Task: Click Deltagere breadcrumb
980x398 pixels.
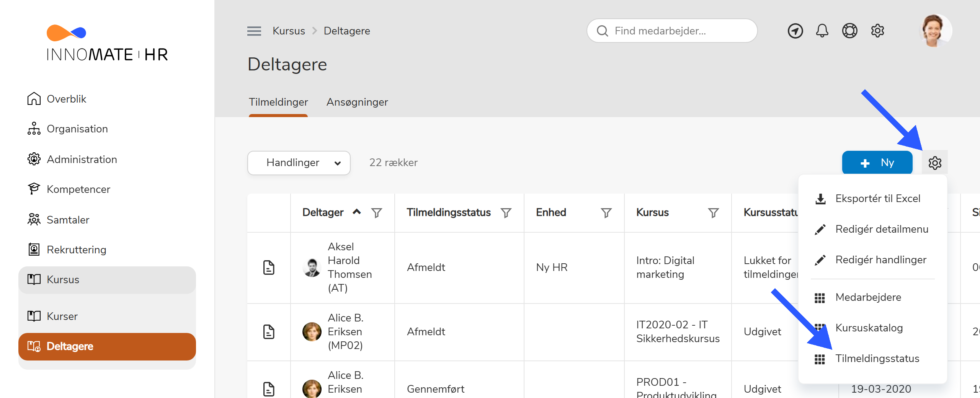Action: coord(347,31)
